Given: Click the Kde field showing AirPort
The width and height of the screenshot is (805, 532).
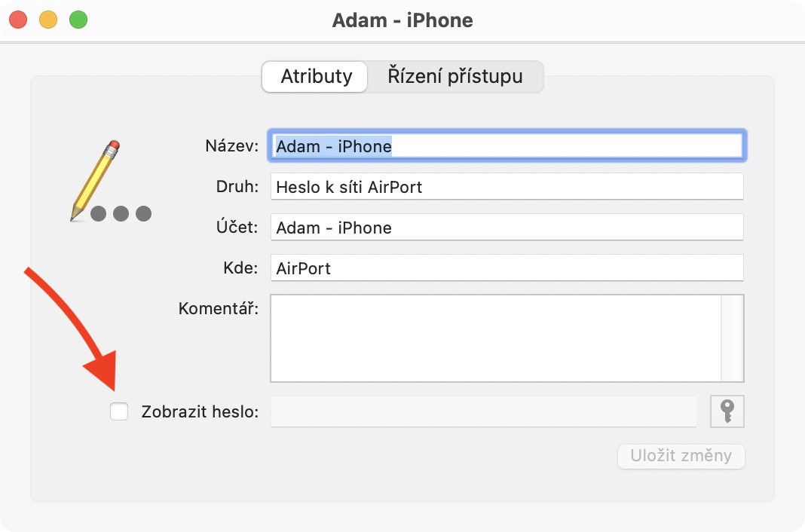Looking at the screenshot, I should (x=507, y=268).
